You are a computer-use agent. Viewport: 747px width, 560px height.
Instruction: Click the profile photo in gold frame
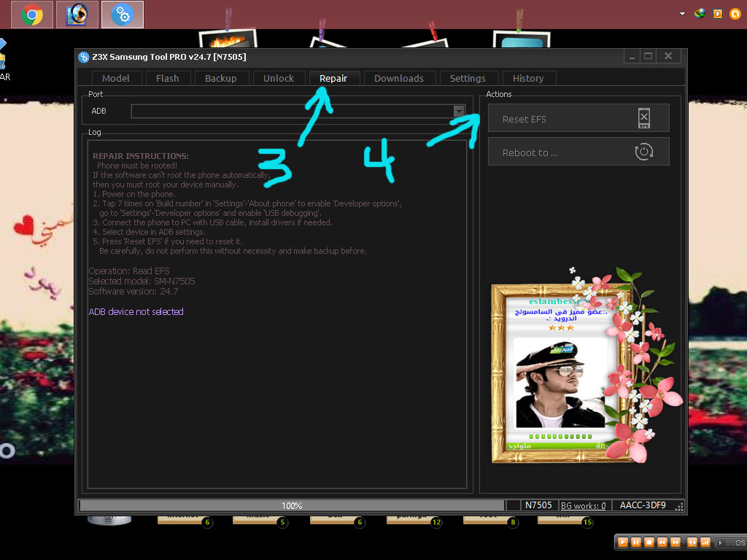click(561, 384)
